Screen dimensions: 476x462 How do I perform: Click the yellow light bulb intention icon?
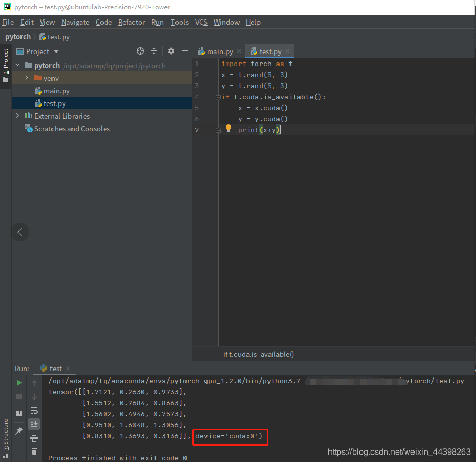229,128
